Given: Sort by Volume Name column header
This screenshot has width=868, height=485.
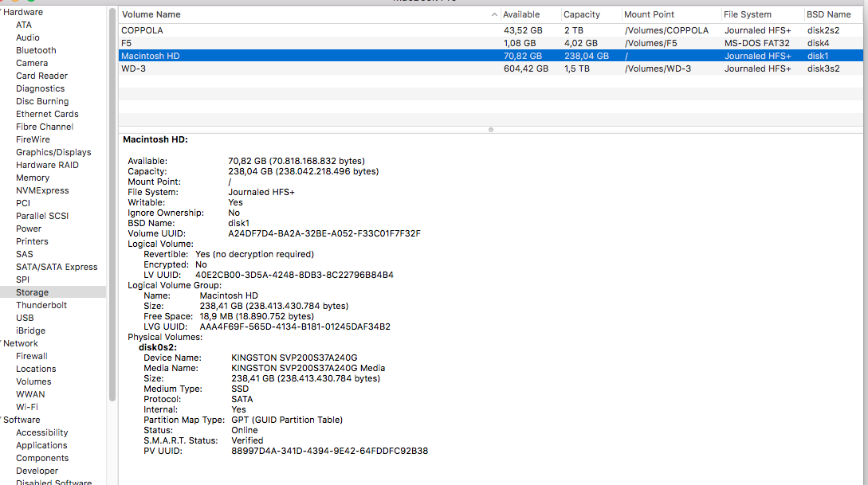Looking at the screenshot, I should coord(309,14).
